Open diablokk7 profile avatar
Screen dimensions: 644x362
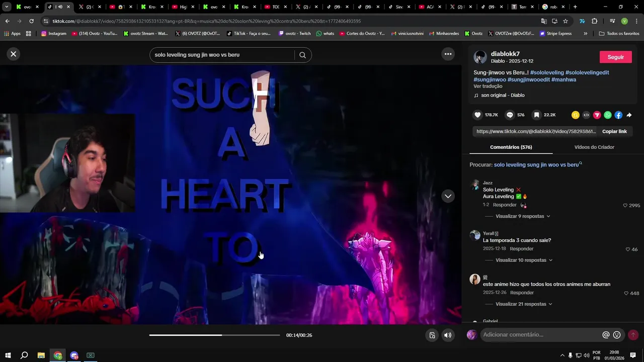pos(480,57)
